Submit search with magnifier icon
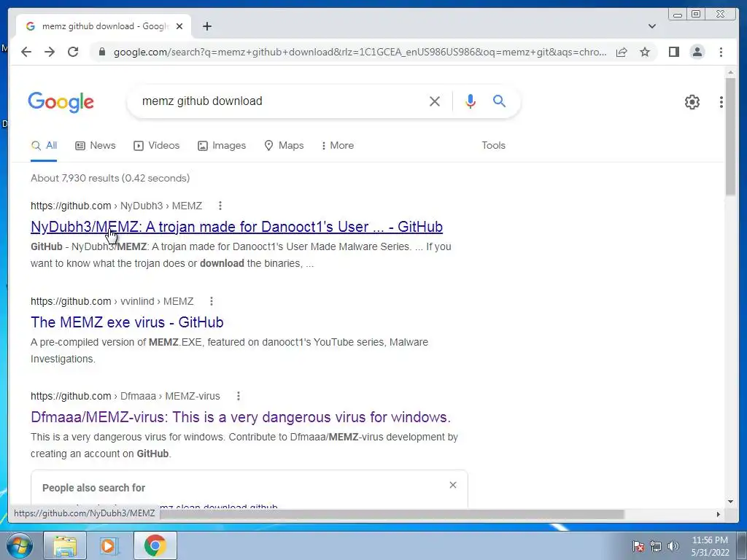This screenshot has width=747, height=560. [499, 101]
